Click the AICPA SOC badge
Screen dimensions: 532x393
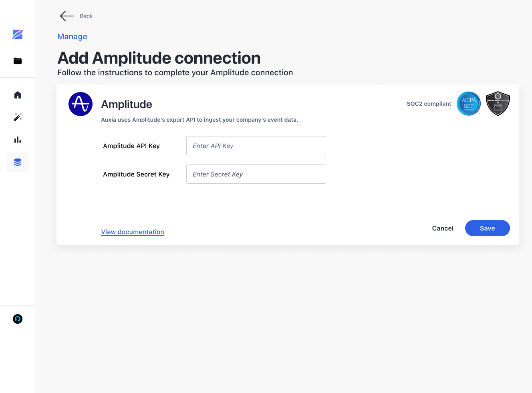[468, 103]
